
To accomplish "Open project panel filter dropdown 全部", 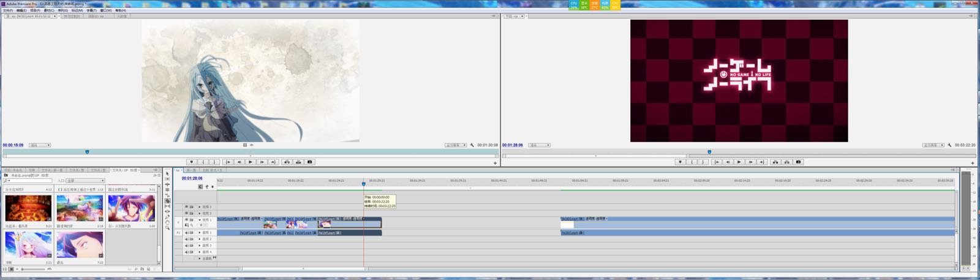I will [85, 181].
